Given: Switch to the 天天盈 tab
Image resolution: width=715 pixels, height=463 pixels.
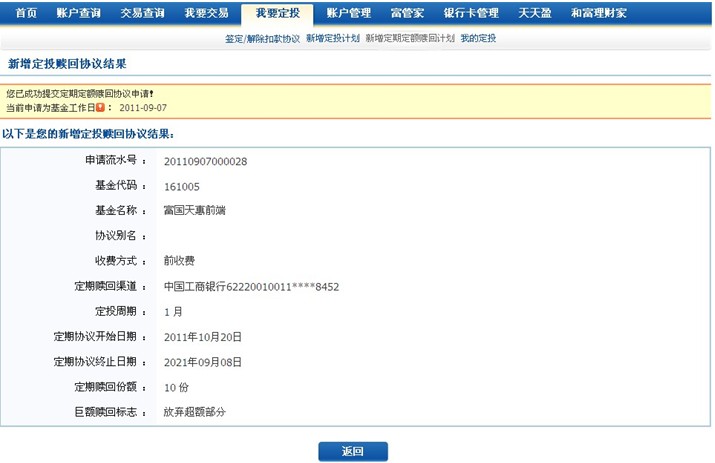Looking at the screenshot, I should [x=535, y=13].
